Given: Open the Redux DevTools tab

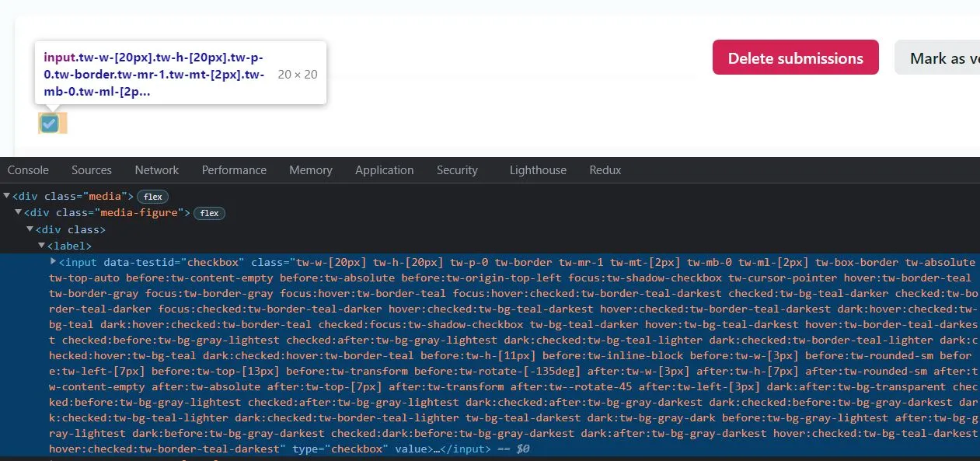Looking at the screenshot, I should 605,169.
